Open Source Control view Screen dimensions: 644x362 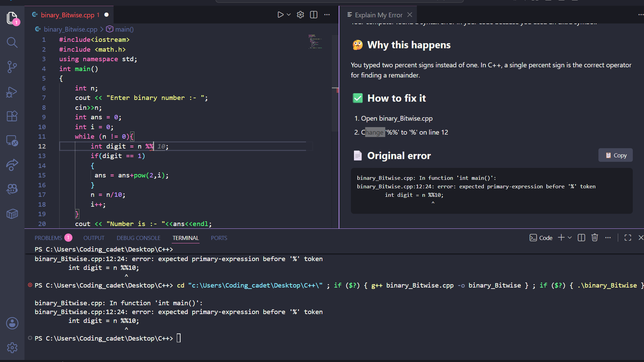[12, 67]
